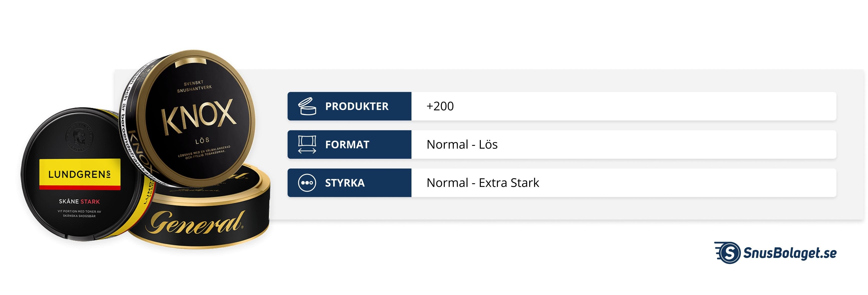Click the SnusBolaget.se circular S logo
The width and height of the screenshot is (868, 295).
pyautogui.click(x=729, y=253)
